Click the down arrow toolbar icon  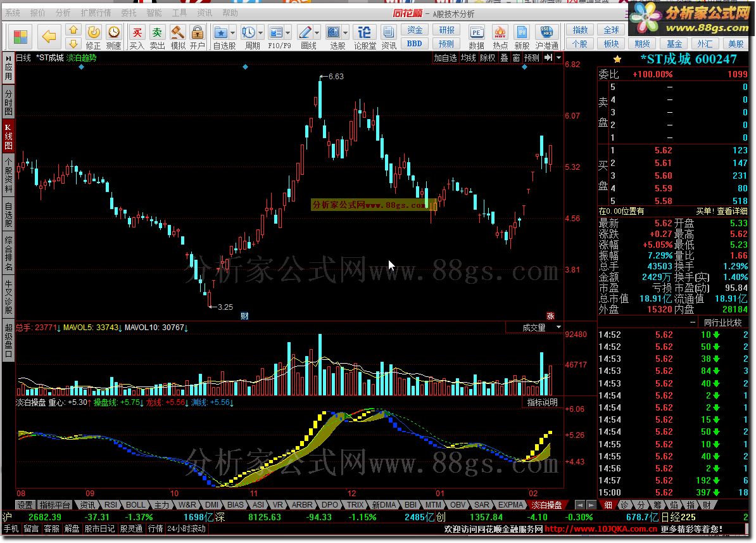73,44
